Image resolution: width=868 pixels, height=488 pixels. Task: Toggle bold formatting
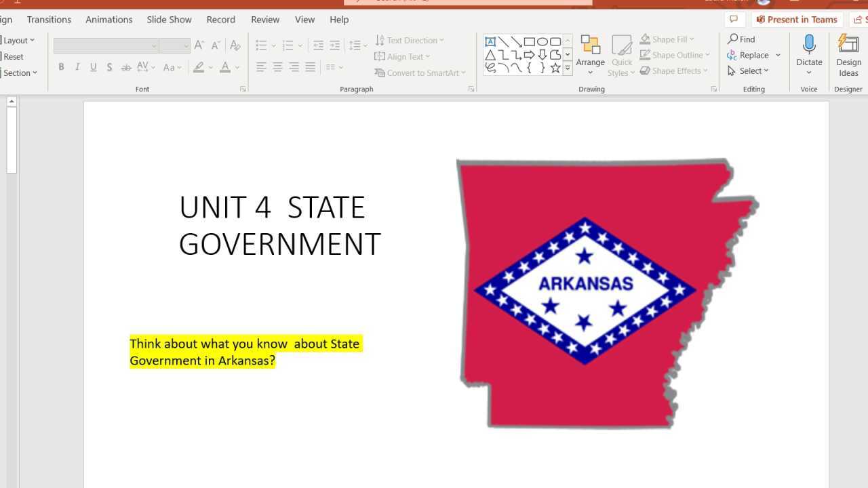point(61,67)
